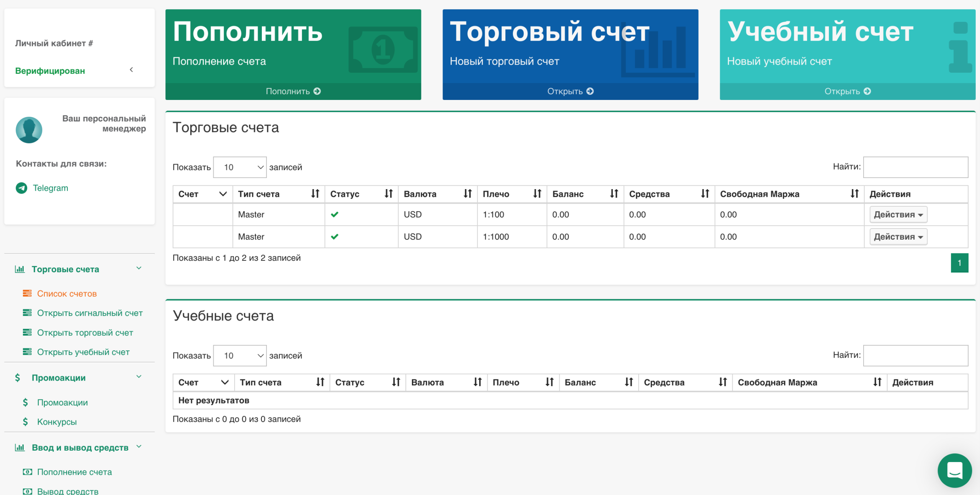Collapse the Верифицирован panel with the chevron

131,70
